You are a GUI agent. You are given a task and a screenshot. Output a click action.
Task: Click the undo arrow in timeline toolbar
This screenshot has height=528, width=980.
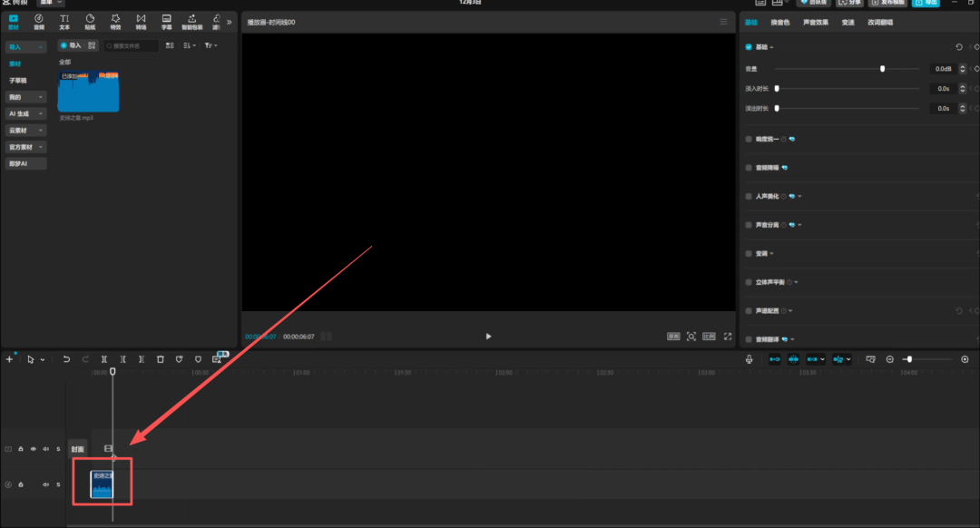coord(66,359)
